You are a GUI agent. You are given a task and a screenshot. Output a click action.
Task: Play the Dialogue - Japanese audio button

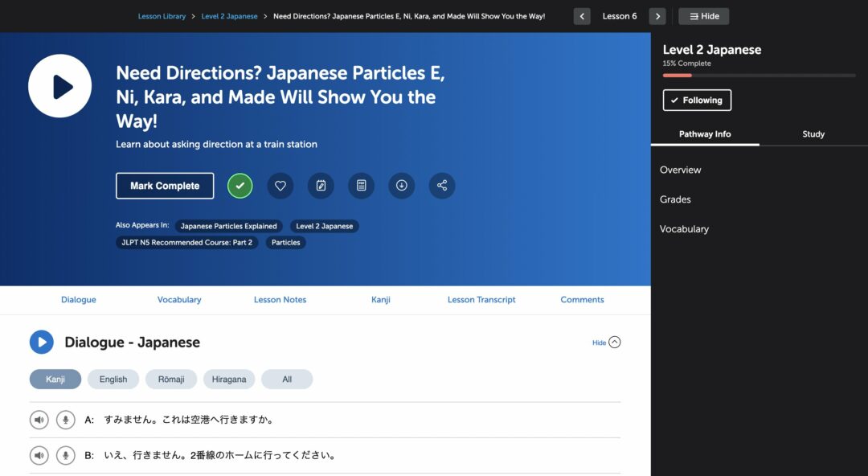(41, 342)
